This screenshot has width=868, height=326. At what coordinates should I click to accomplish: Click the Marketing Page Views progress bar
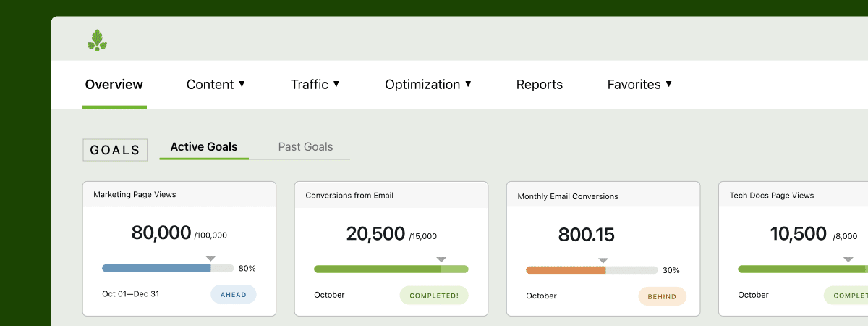tap(168, 268)
